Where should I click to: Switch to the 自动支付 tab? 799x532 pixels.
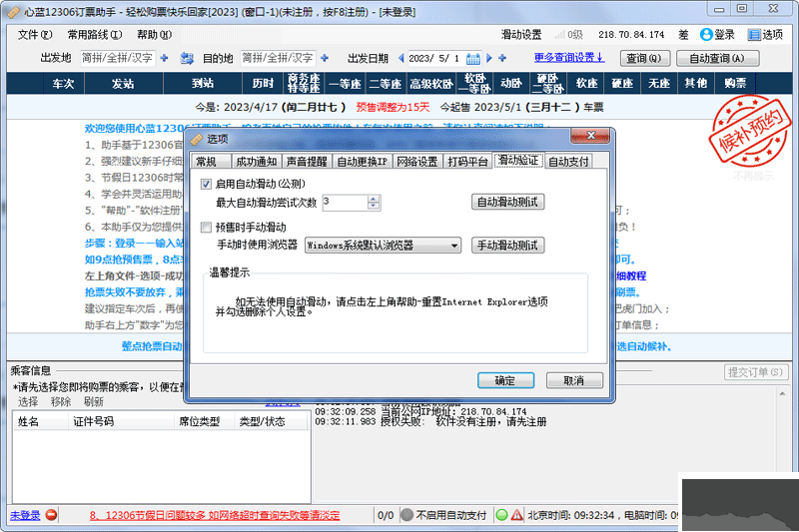point(568,162)
